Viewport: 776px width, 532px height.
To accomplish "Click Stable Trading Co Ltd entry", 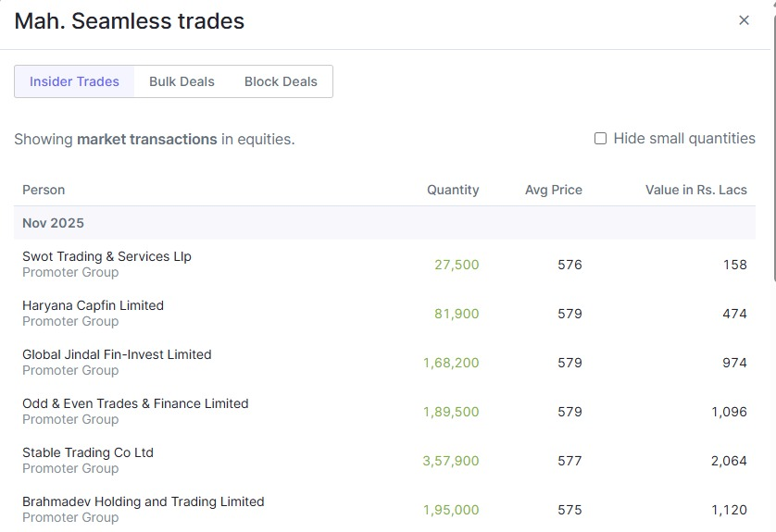I will [88, 452].
